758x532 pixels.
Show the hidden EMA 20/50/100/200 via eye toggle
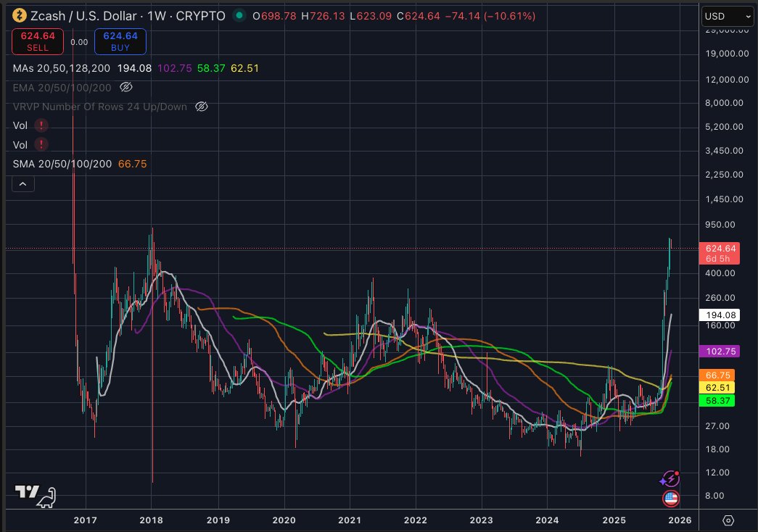[x=127, y=87]
